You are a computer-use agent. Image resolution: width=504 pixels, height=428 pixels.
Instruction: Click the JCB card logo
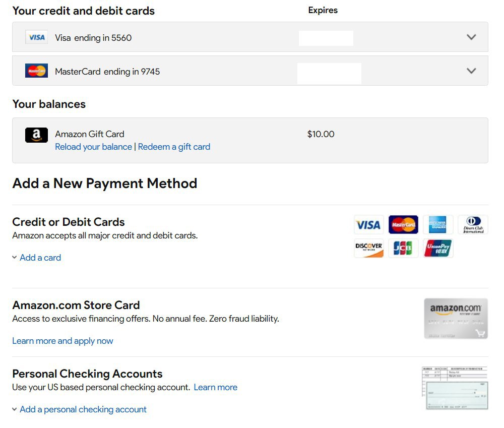[403, 248]
